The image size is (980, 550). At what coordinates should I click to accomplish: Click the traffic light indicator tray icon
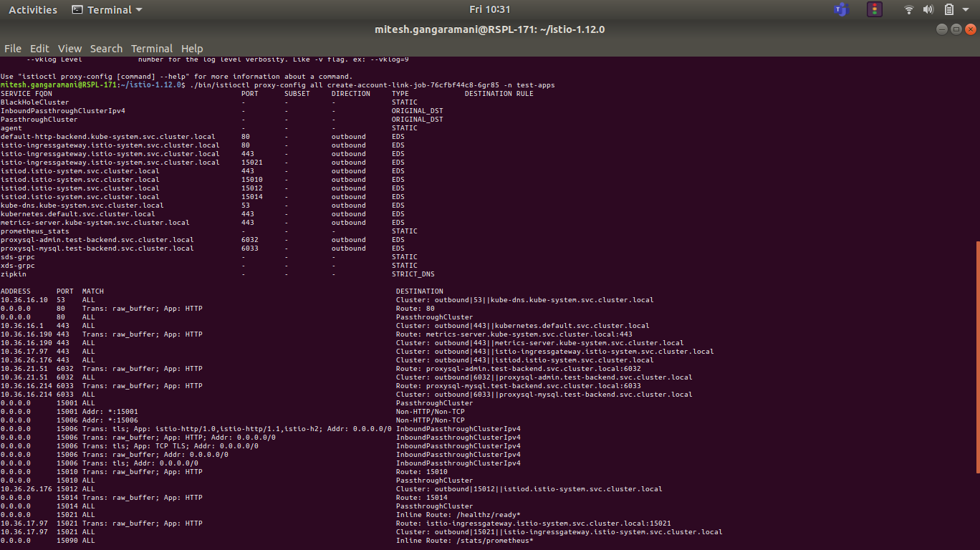[x=875, y=10]
